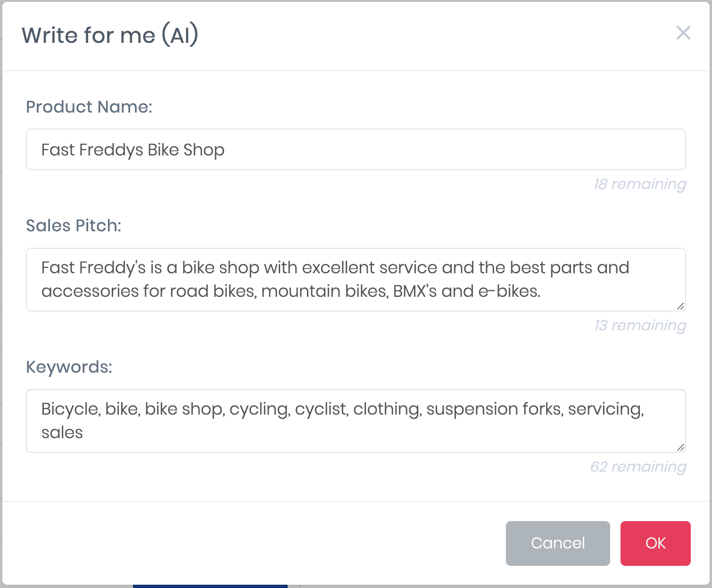The image size is (712, 588).
Task: Focus the Sales Pitch text area
Action: pos(356,279)
